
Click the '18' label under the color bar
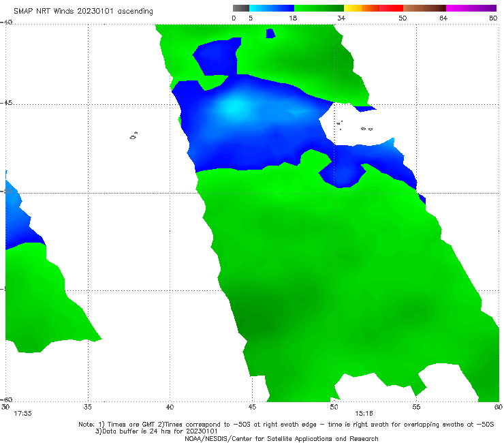click(x=293, y=18)
